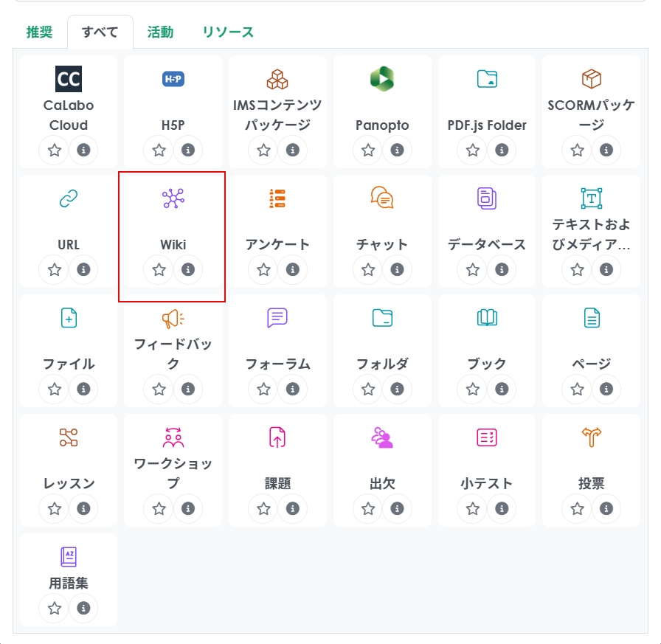
Task: Select the Wiki activity icon
Action: click(x=173, y=198)
